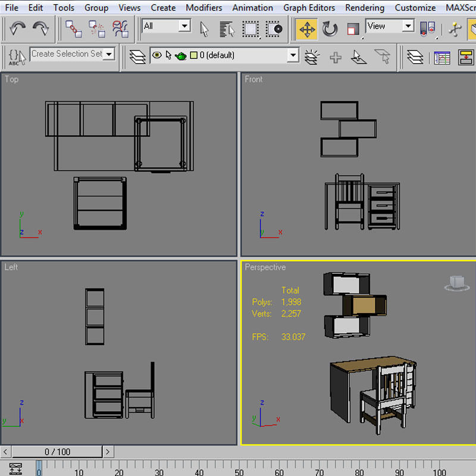Open the Rendering menu
This screenshot has height=476, width=476.
tap(365, 8)
